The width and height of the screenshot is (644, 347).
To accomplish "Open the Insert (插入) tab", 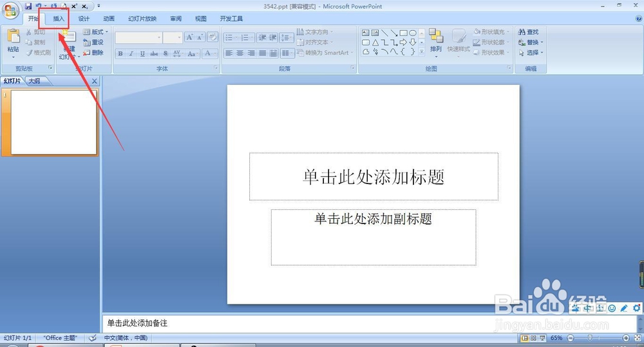I will 59,19.
